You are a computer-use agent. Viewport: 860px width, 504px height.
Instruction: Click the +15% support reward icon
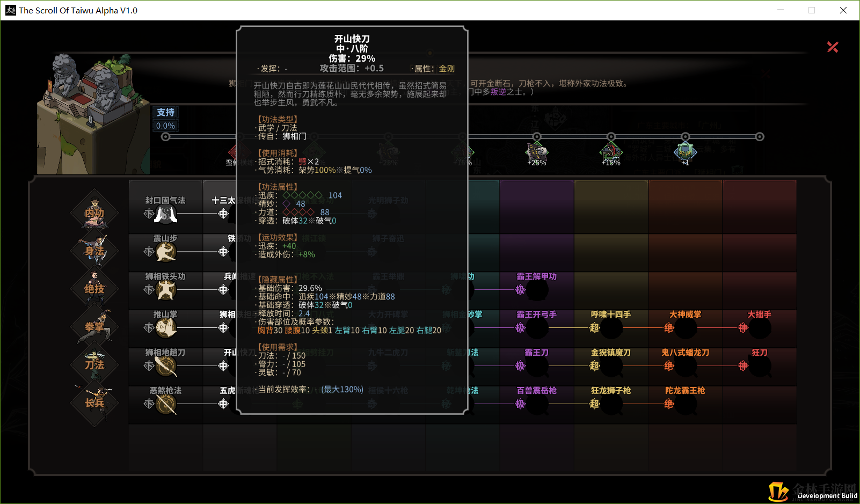611,152
